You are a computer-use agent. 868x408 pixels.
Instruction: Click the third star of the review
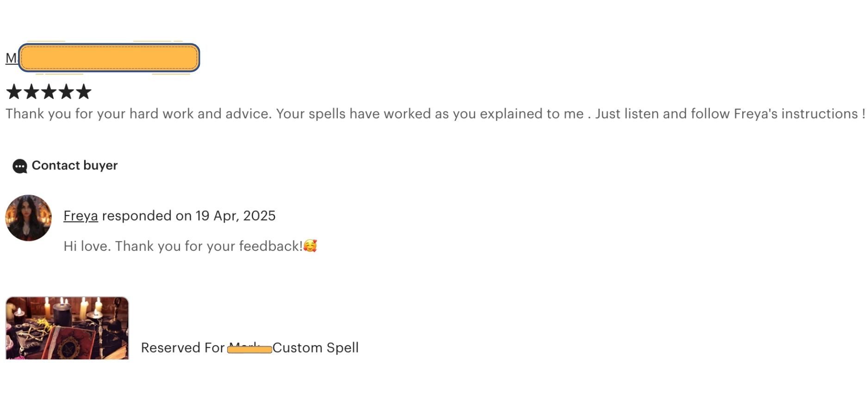[49, 92]
